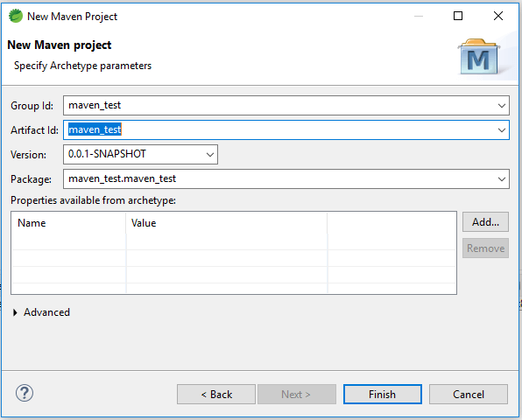
Task: Open the Package dropdown arrow
Action: 501,179
